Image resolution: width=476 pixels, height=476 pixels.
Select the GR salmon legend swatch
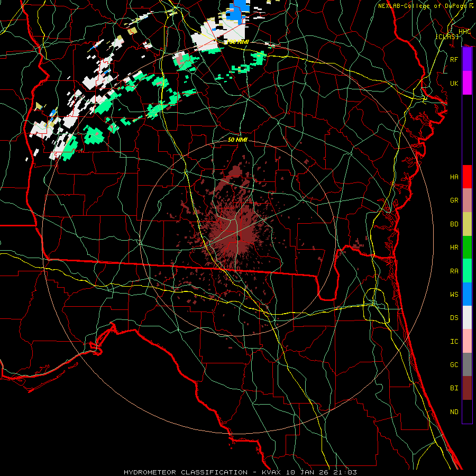(x=467, y=200)
